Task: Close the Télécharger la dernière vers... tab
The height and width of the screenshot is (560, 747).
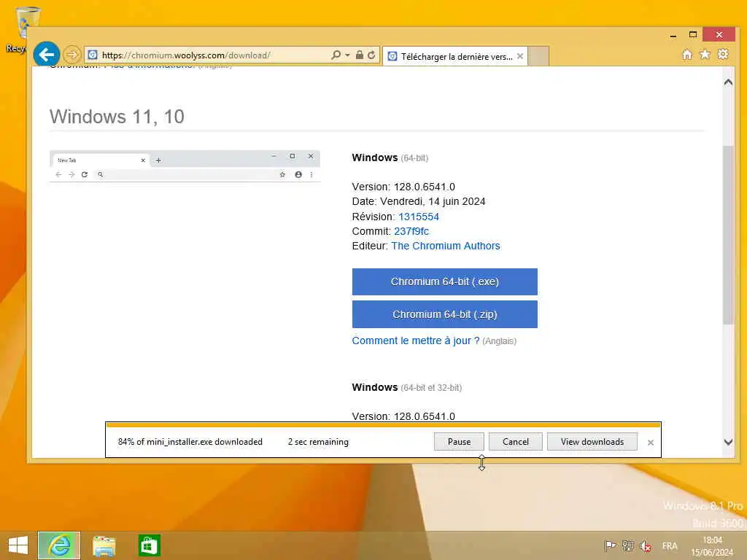Action: pyautogui.click(x=520, y=56)
